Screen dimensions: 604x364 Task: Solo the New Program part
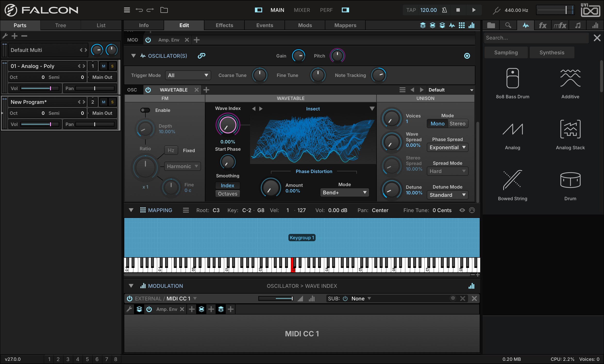112,102
